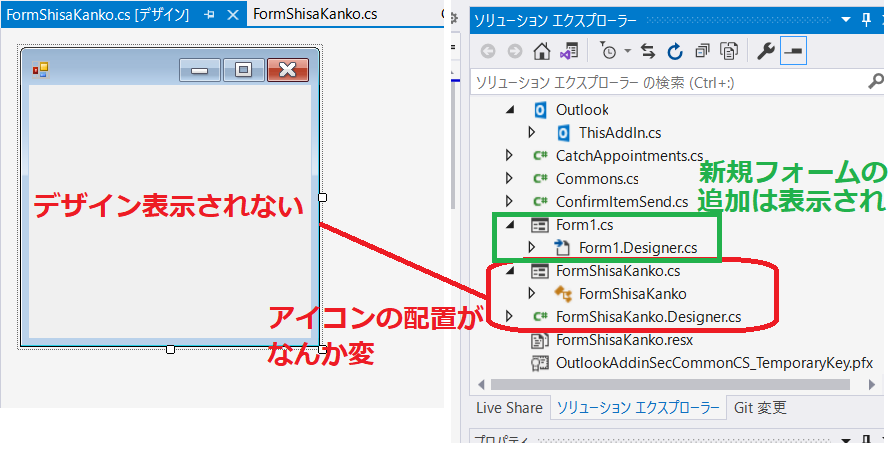The width and height of the screenshot is (888, 449).
Task: Open Properties with the wrench icon
Action: pyautogui.click(x=766, y=51)
